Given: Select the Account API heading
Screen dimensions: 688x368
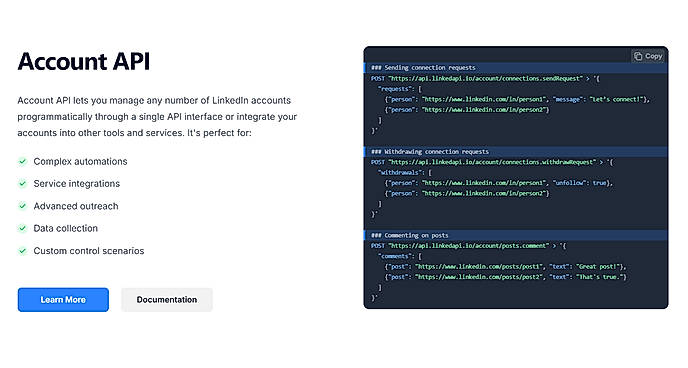Looking at the screenshot, I should coord(84,61).
